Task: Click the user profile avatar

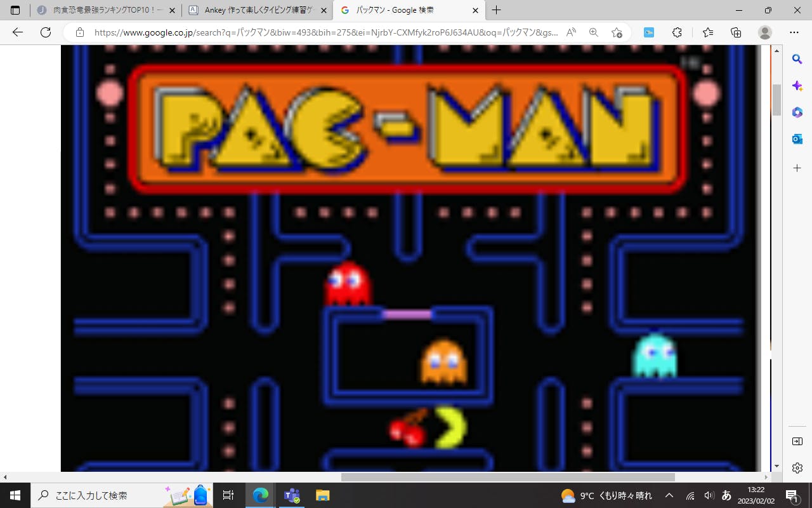Action: click(x=765, y=32)
